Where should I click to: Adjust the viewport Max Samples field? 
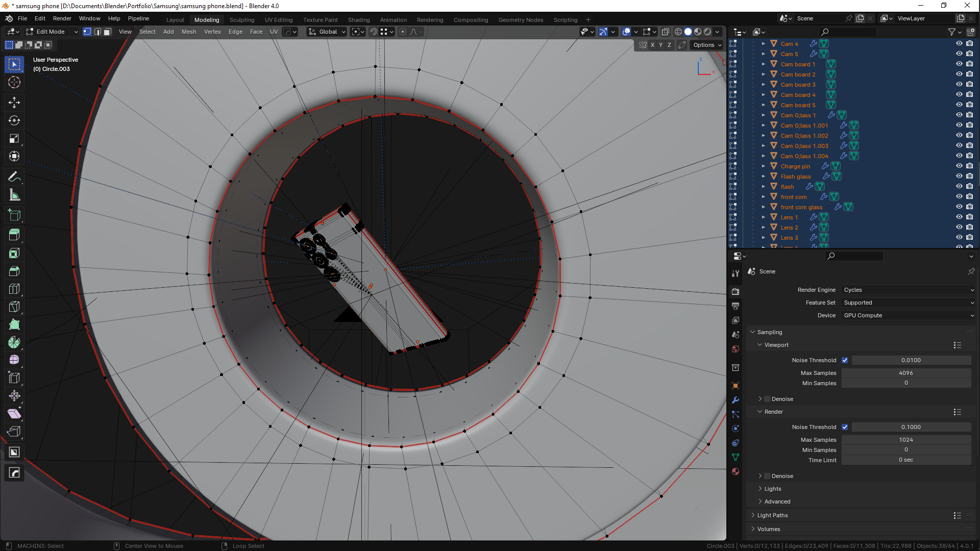coord(906,373)
